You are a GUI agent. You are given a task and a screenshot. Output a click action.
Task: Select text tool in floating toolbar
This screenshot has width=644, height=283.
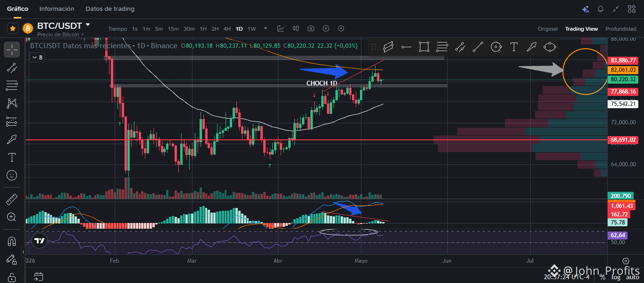[514, 47]
